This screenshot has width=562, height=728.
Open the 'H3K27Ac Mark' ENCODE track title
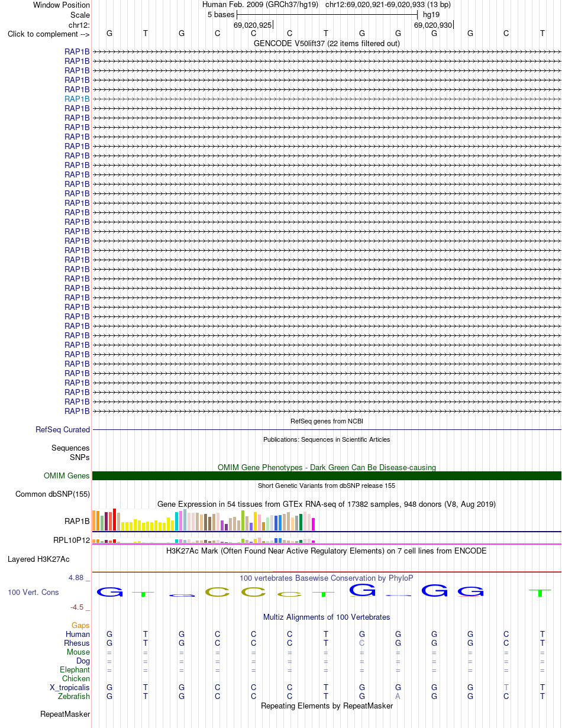click(x=327, y=551)
